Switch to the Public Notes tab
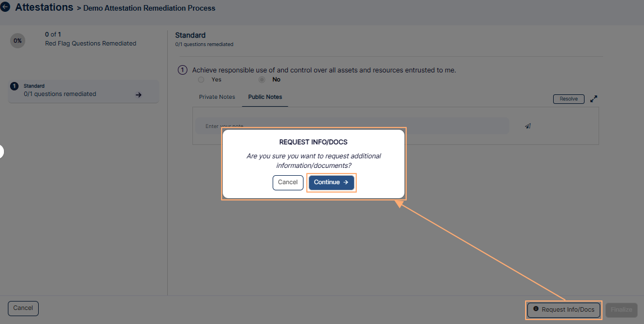644x324 pixels. (265, 97)
